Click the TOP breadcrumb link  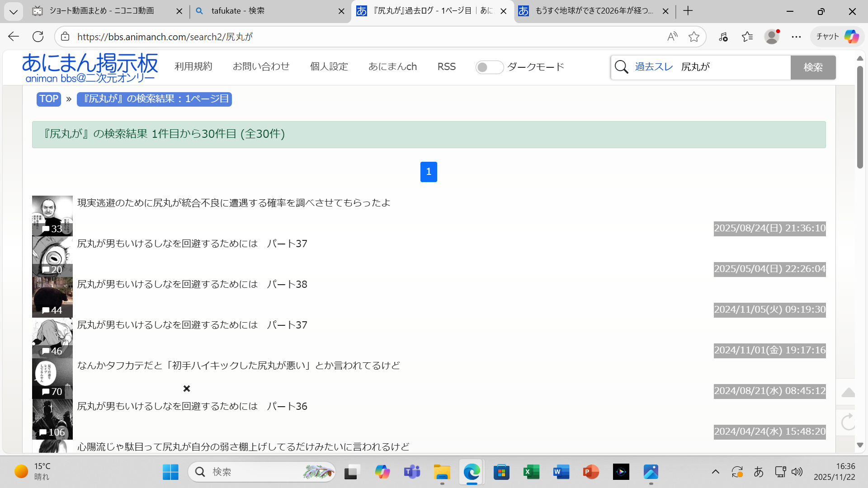(x=49, y=99)
